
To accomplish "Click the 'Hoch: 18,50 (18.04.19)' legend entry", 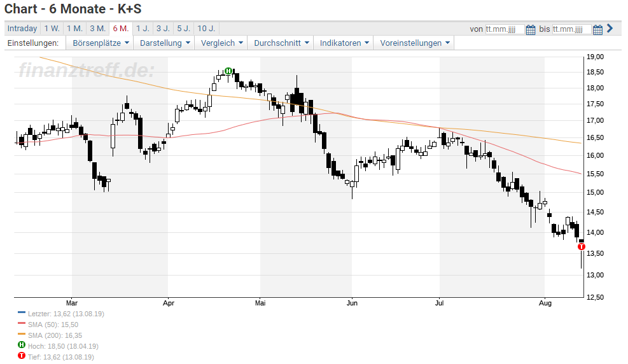I will [63, 346].
